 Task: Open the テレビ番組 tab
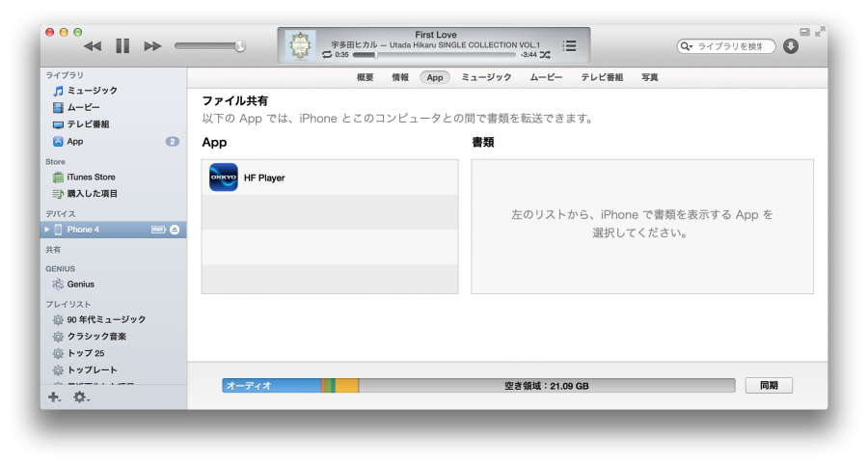pos(602,77)
